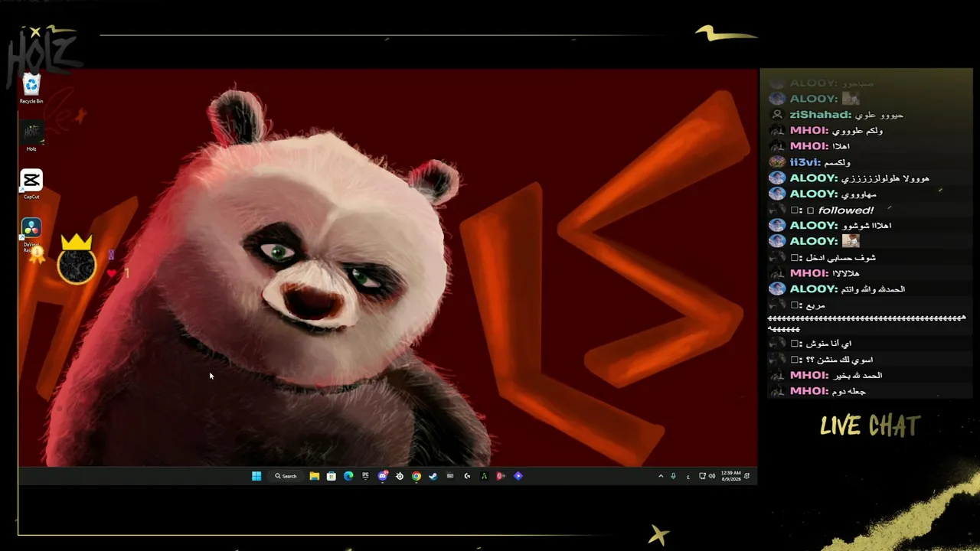Launch Google Chrome from the taskbar
This screenshot has width=980, height=551.
416,476
